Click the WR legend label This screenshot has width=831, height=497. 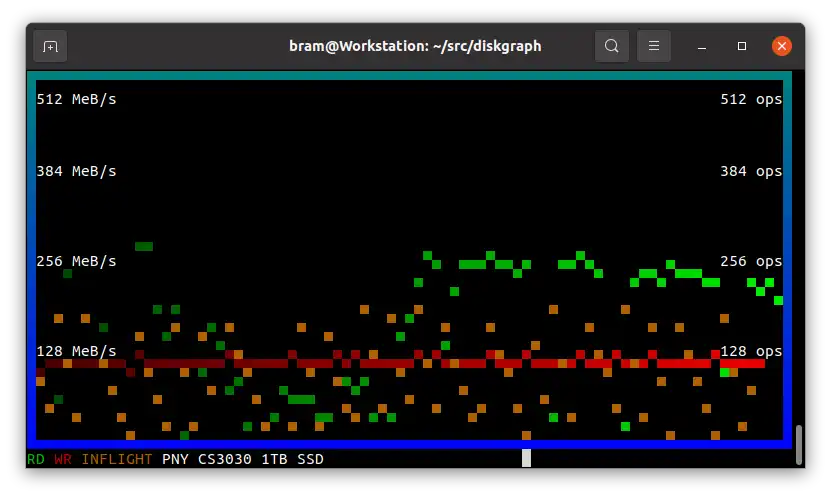(63, 459)
